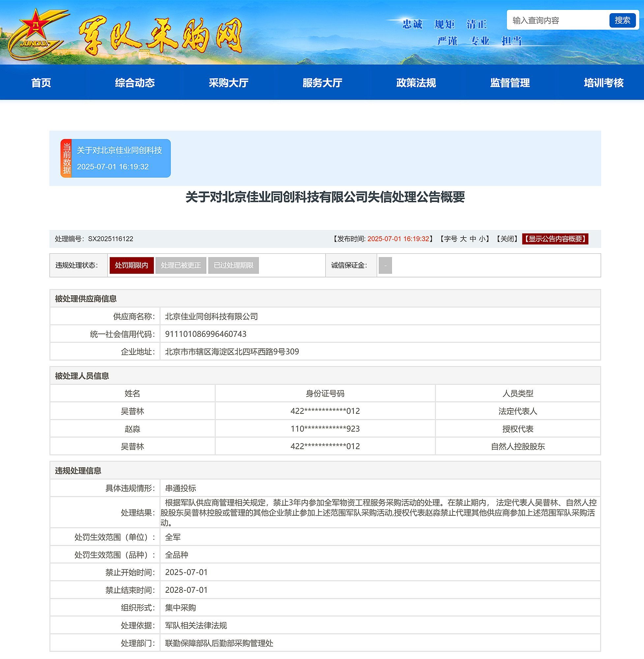
Task: Click the red publish time 2025-07-01 16:19:32
Action: pyautogui.click(x=398, y=239)
